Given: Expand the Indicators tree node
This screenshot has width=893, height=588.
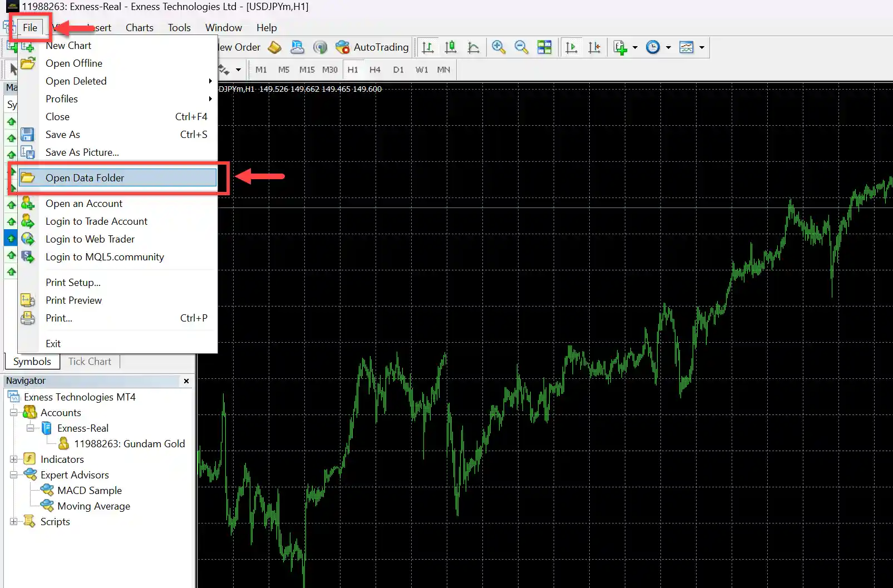Looking at the screenshot, I should click(14, 459).
